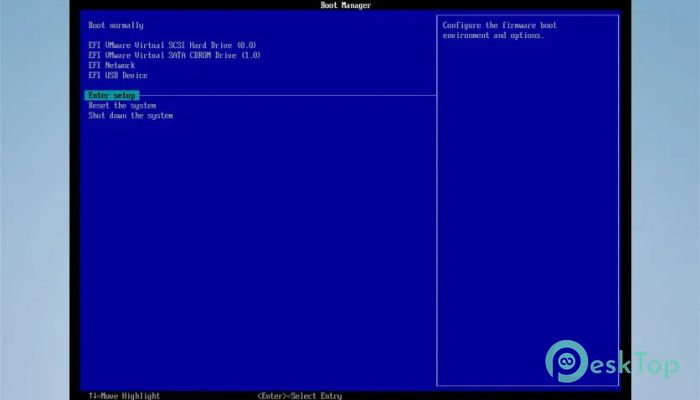This screenshot has height=400, width=700.
Task: Select the Boot normally entry
Action: (x=116, y=25)
